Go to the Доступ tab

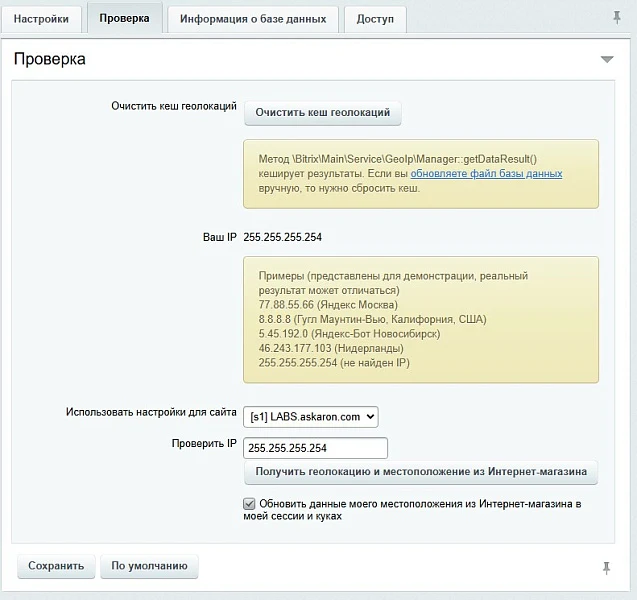tap(375, 19)
